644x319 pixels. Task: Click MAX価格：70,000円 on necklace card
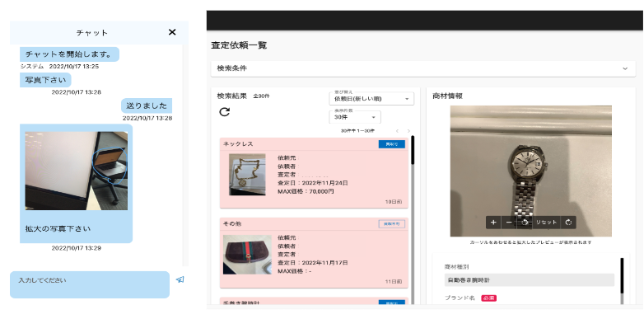(306, 191)
